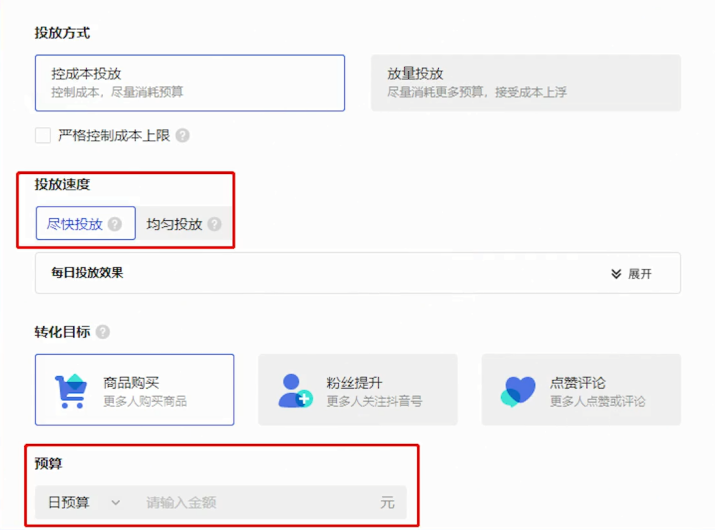Expand the 每日投放效果 panel via 展开
Viewport: 715px width, 530px height.
pyautogui.click(x=632, y=274)
